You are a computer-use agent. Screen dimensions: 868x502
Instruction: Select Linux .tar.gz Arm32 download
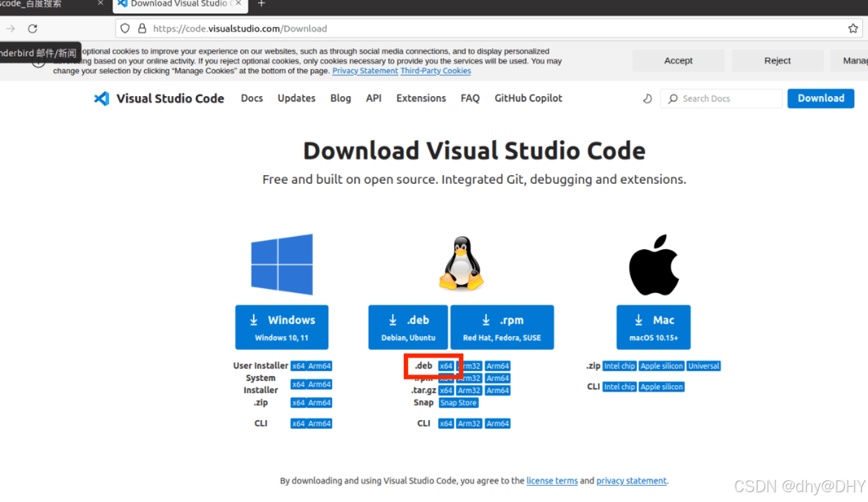point(469,391)
